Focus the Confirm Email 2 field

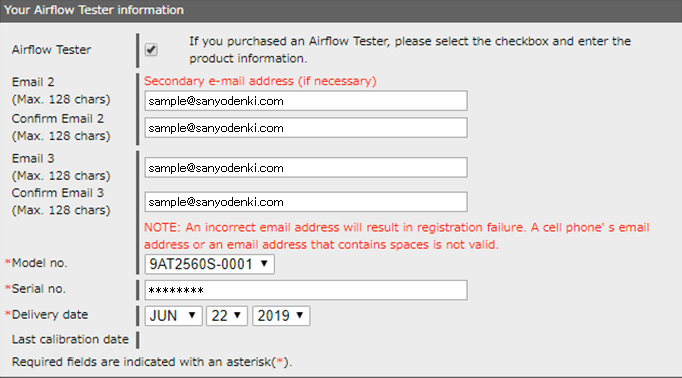tap(306, 128)
